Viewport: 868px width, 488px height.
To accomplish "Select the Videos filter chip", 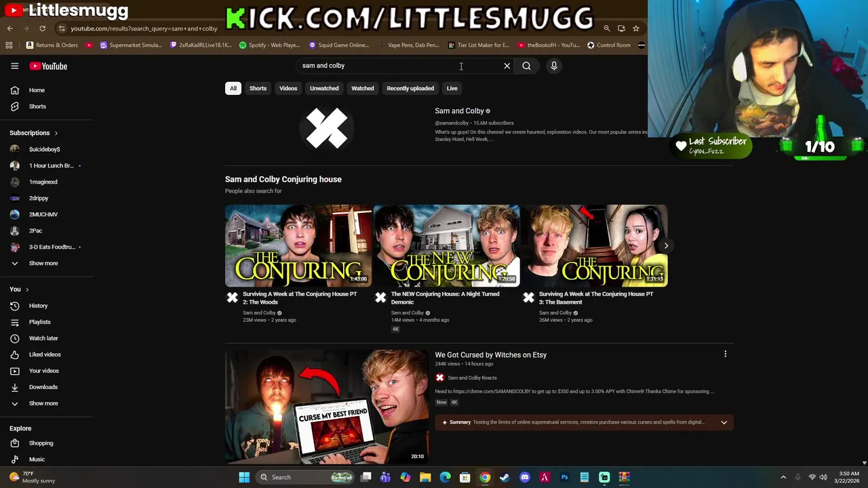I will (x=288, y=88).
